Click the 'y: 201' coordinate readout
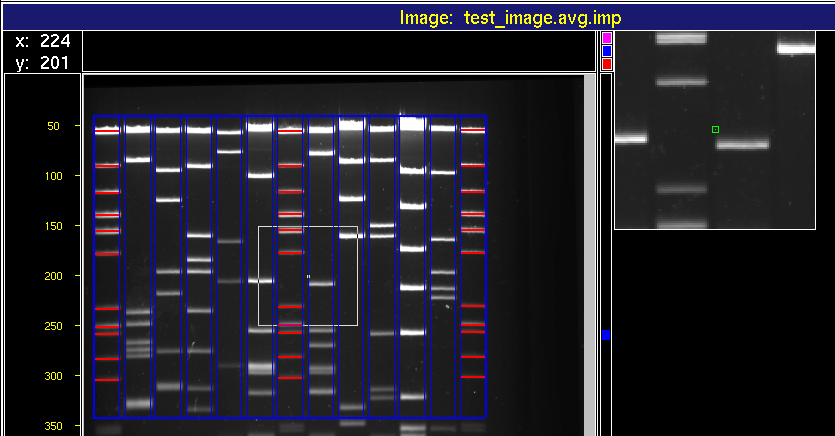The height and width of the screenshot is (436, 835). click(43, 63)
